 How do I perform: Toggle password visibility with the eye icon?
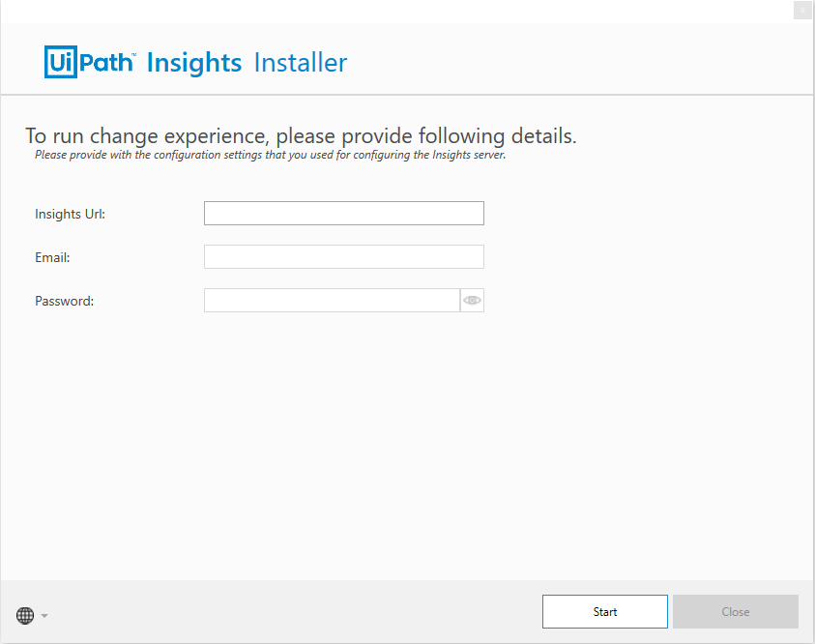tap(472, 301)
